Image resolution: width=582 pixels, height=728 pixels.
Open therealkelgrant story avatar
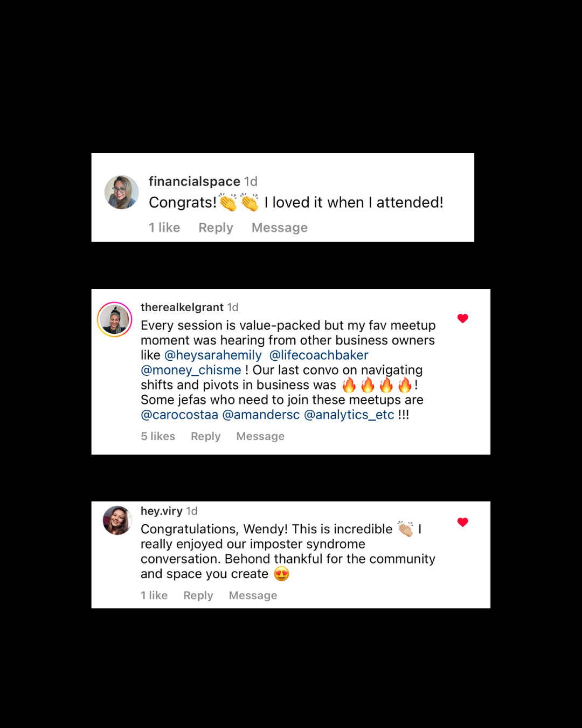pos(115,319)
